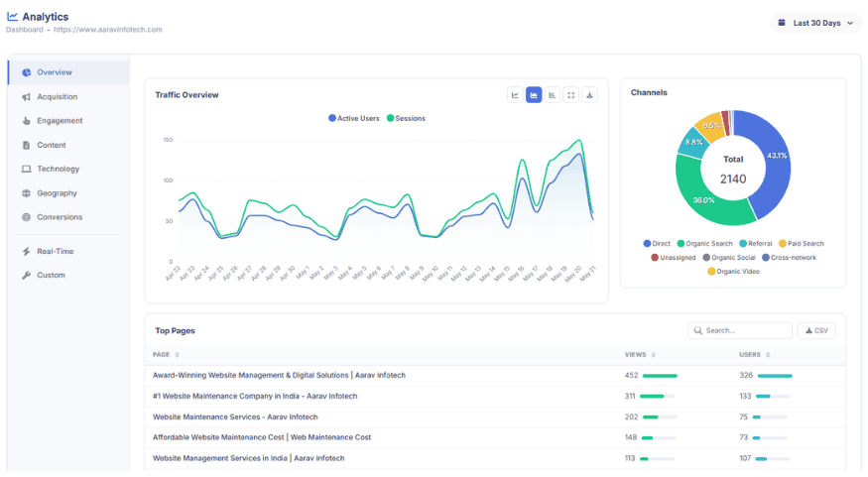Open the Conversions section

point(68,217)
